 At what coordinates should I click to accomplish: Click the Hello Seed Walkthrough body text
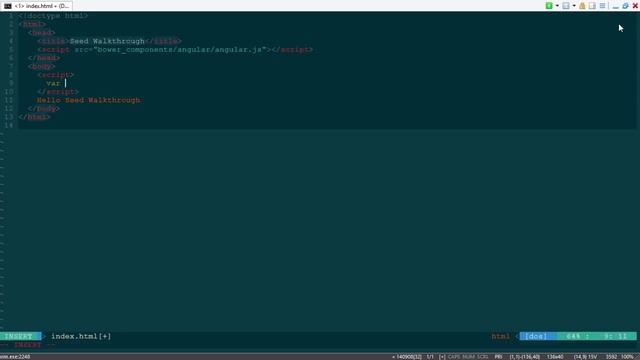pos(89,100)
